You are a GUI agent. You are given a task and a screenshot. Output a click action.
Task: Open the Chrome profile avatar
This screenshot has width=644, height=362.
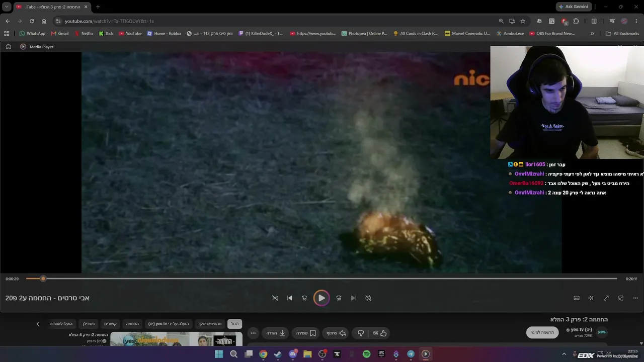pos(624,21)
